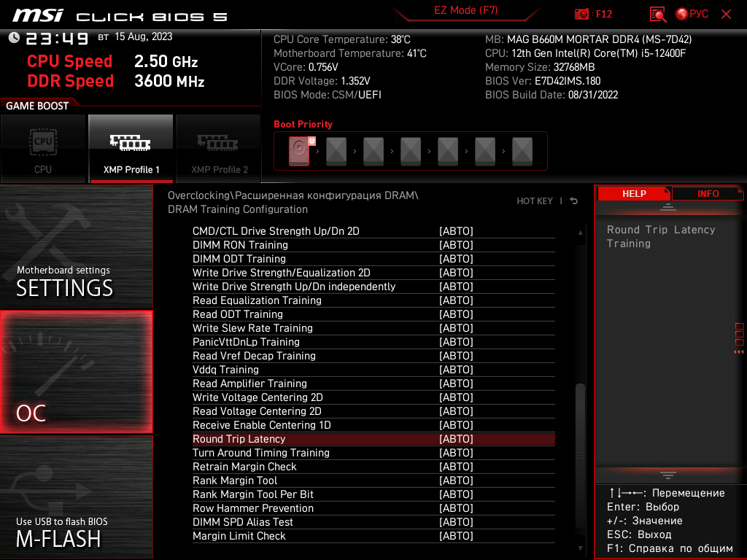Select the 'Read Voltage Centering 2D' row
This screenshot has height=560, width=747.
(x=373, y=411)
